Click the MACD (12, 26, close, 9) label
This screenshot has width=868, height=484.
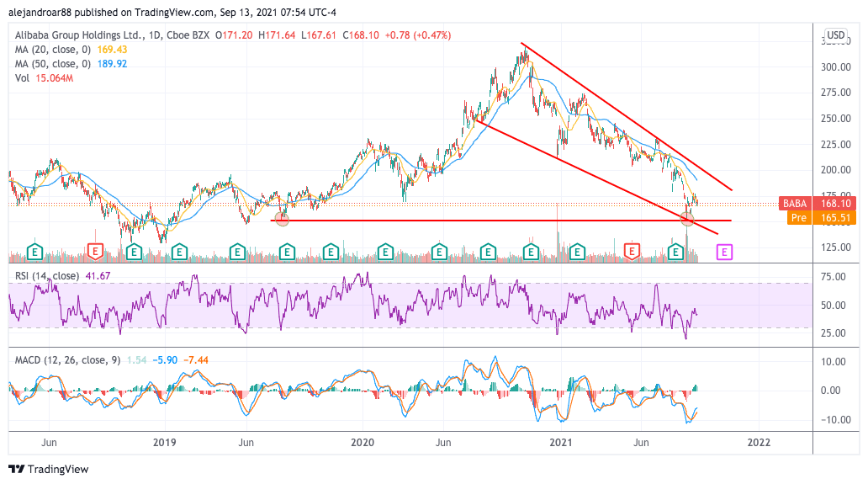67,360
